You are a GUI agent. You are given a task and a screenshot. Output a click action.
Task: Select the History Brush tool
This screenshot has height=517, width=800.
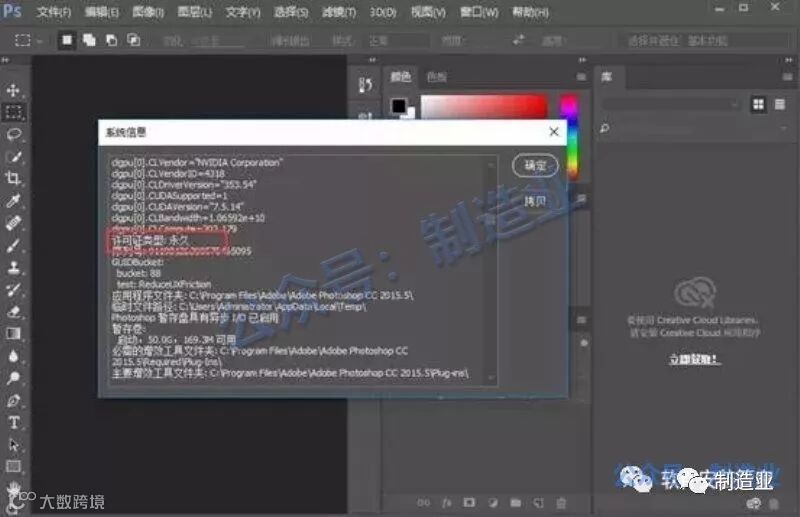tap(13, 289)
